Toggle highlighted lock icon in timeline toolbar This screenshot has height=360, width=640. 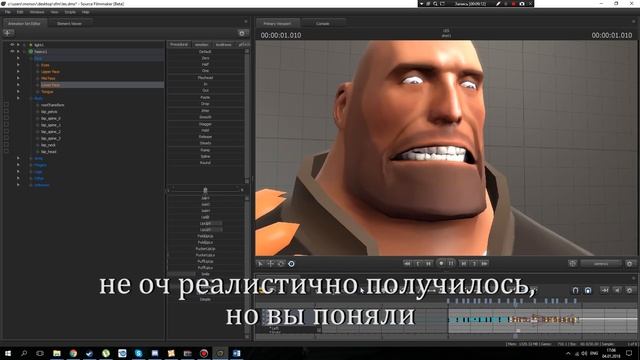pyautogui.click(x=588, y=290)
